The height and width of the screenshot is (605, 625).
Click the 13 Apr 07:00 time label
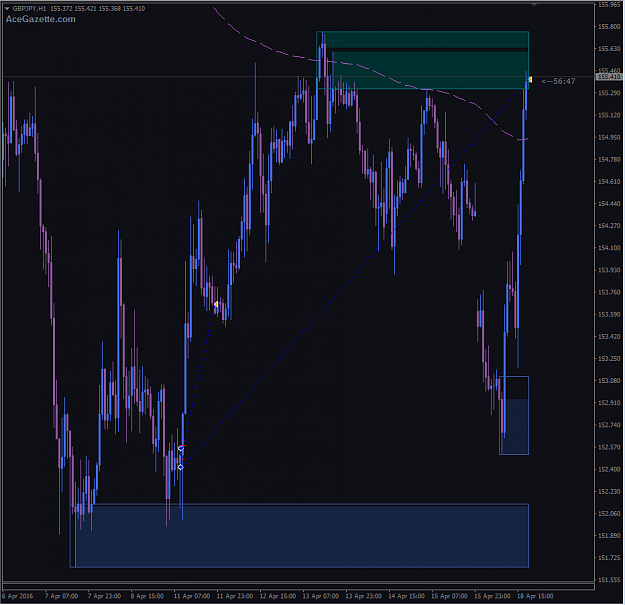coord(321,596)
